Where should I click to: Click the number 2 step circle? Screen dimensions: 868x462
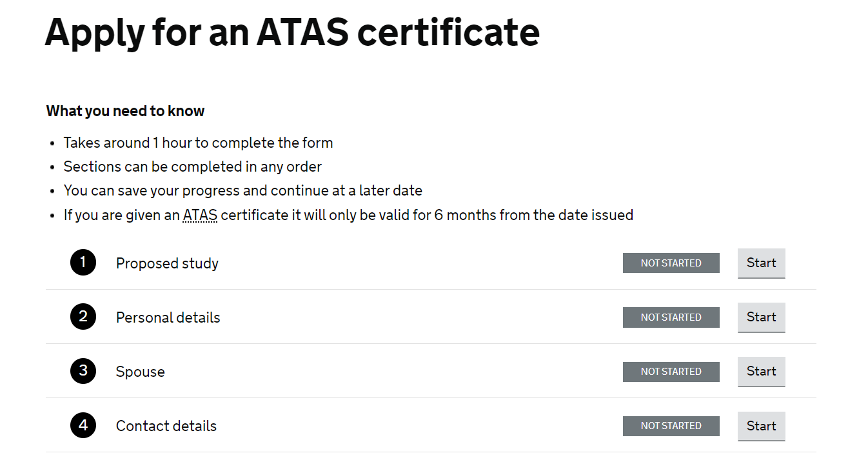click(83, 317)
